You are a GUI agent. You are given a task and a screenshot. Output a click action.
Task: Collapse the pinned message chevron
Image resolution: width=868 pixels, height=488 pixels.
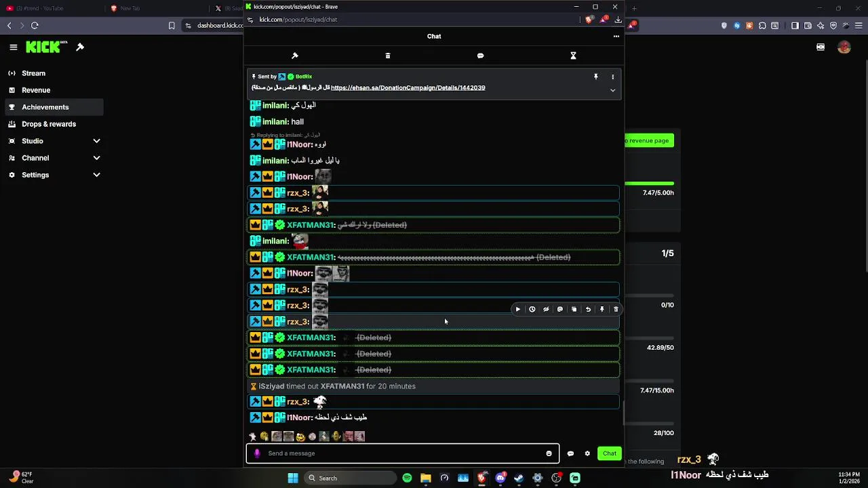(612, 90)
